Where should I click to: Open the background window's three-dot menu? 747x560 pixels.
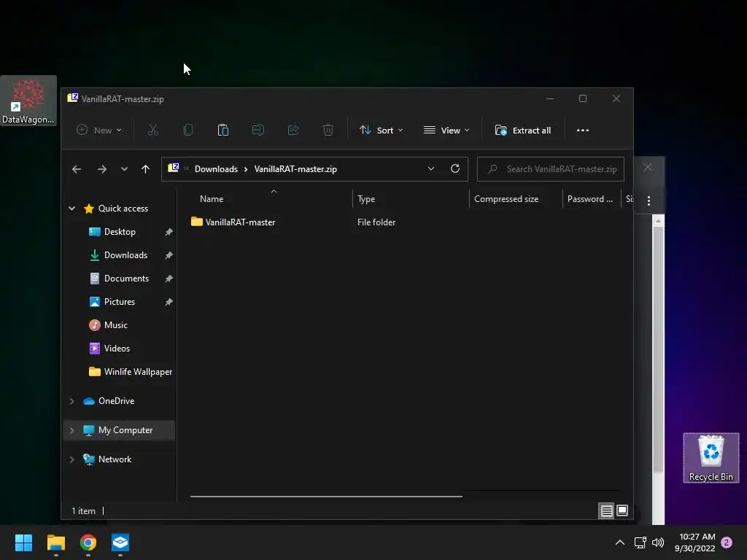(649, 201)
